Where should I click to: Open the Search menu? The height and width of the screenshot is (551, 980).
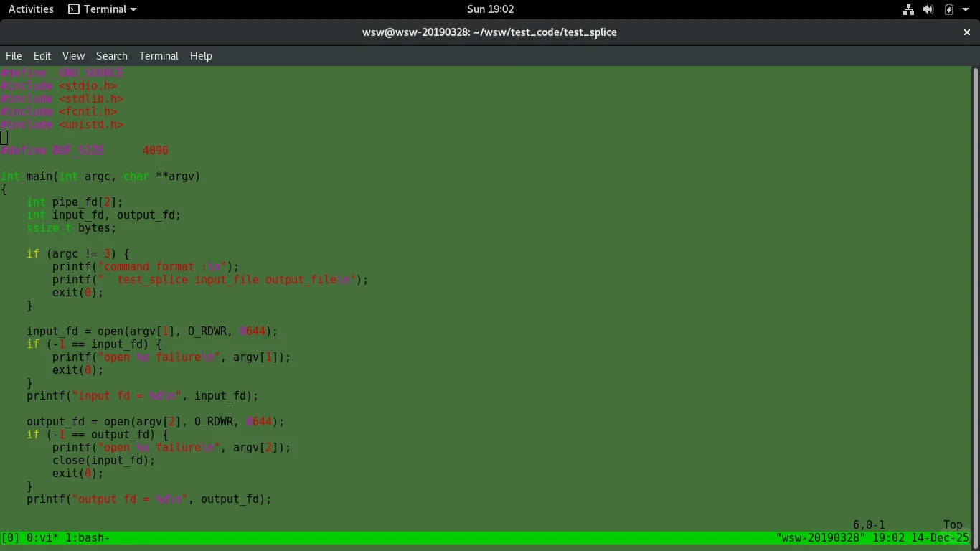pos(111,56)
